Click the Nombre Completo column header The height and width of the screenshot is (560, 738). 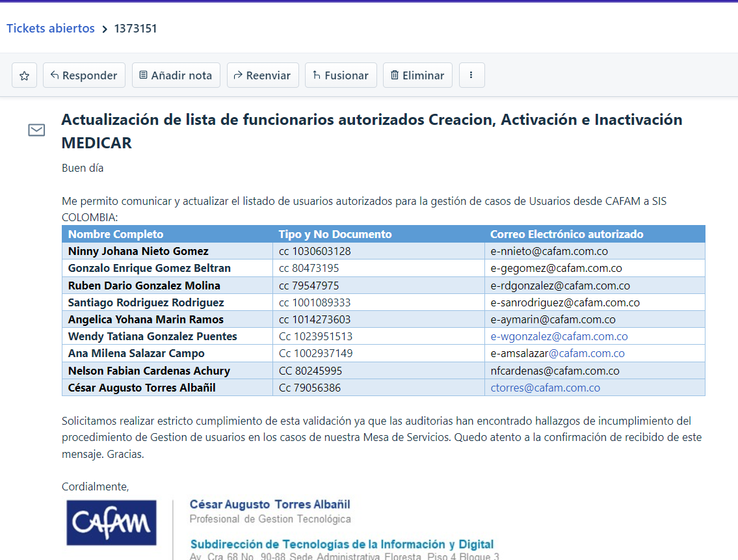(116, 234)
